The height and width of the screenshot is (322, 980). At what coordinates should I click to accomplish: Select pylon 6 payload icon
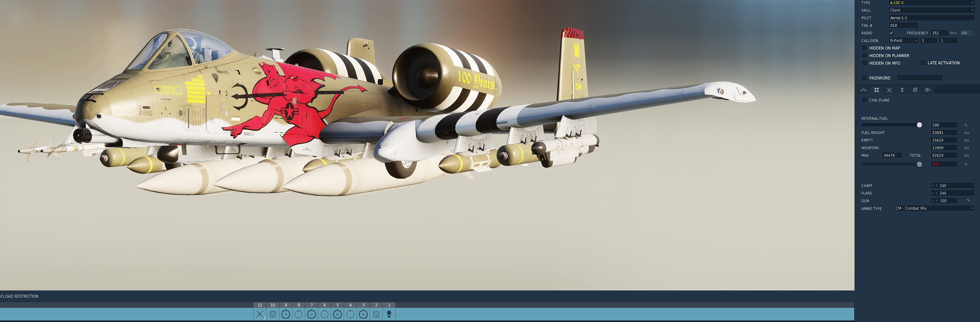pos(324,314)
